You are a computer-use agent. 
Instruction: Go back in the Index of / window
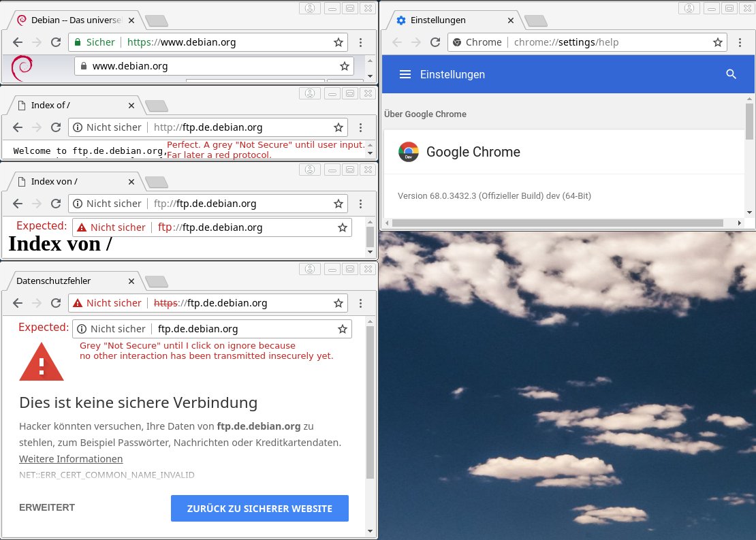point(18,127)
